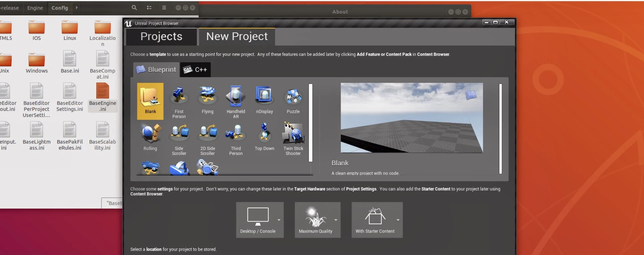Screen dimensions: 644x255
Task: Select the Blueprint tab
Action: coord(156,69)
